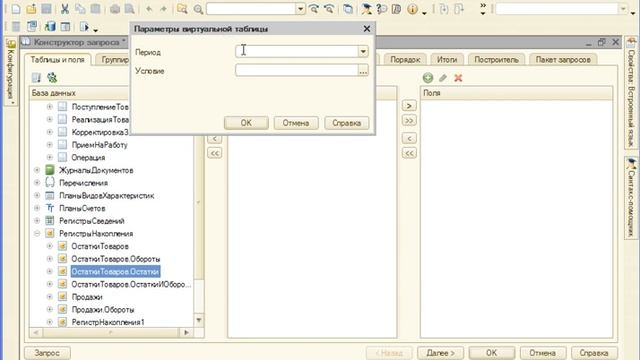The height and width of the screenshot is (360, 640).
Task: Click the nested query creation icon
Action: click(x=52, y=78)
